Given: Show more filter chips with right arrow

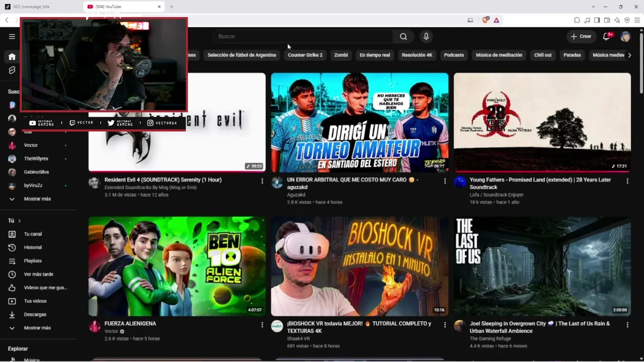Looking at the screenshot, I should pyautogui.click(x=629, y=55).
